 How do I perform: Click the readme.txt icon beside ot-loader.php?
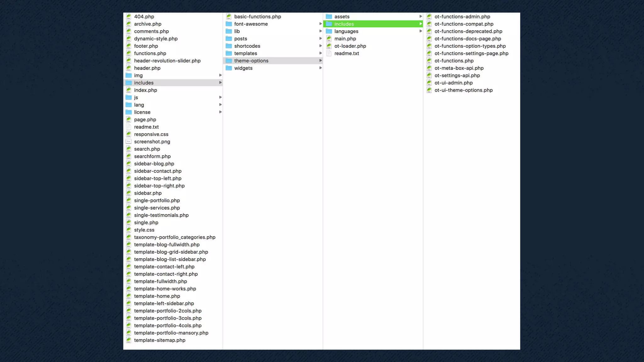(329, 53)
